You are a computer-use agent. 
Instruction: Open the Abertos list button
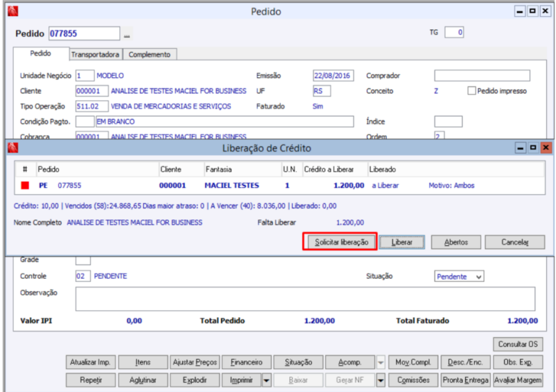coord(456,242)
